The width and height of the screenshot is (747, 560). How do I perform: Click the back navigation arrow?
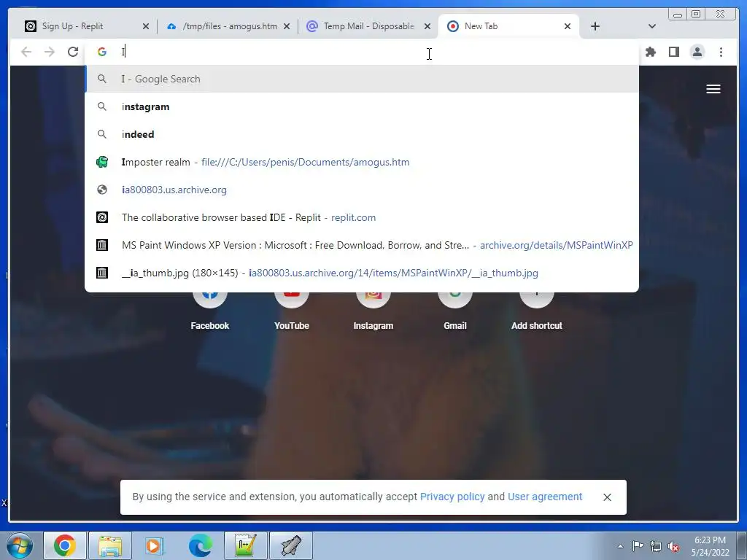[26, 52]
